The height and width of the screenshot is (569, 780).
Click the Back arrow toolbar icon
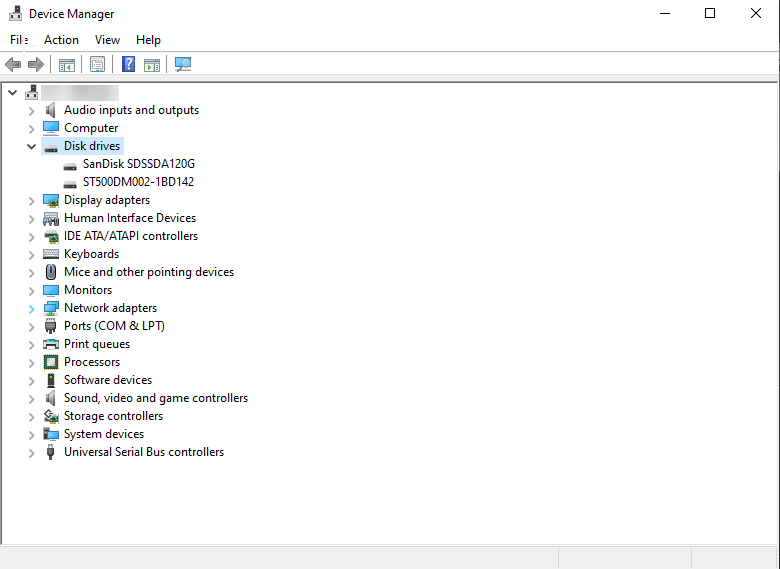(13, 64)
